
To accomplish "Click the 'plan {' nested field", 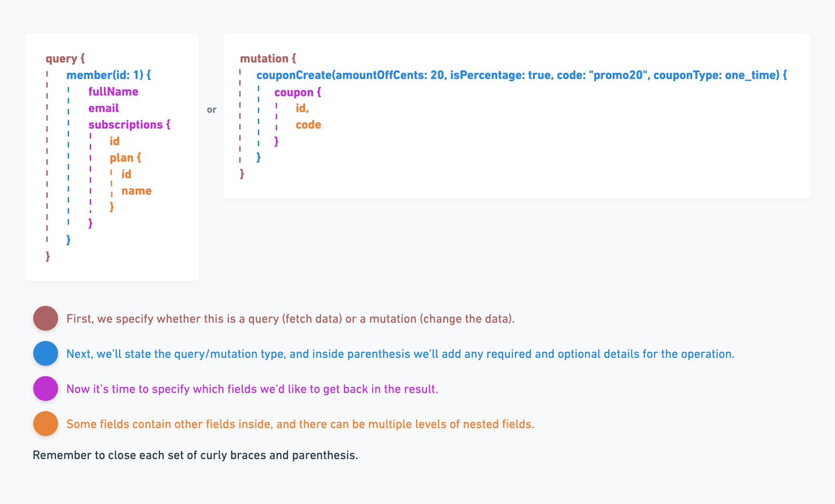I will click(x=125, y=158).
